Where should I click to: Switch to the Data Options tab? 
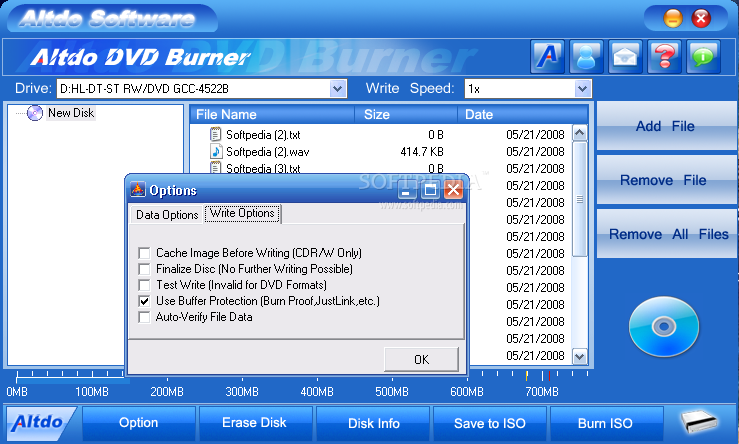tap(167, 215)
